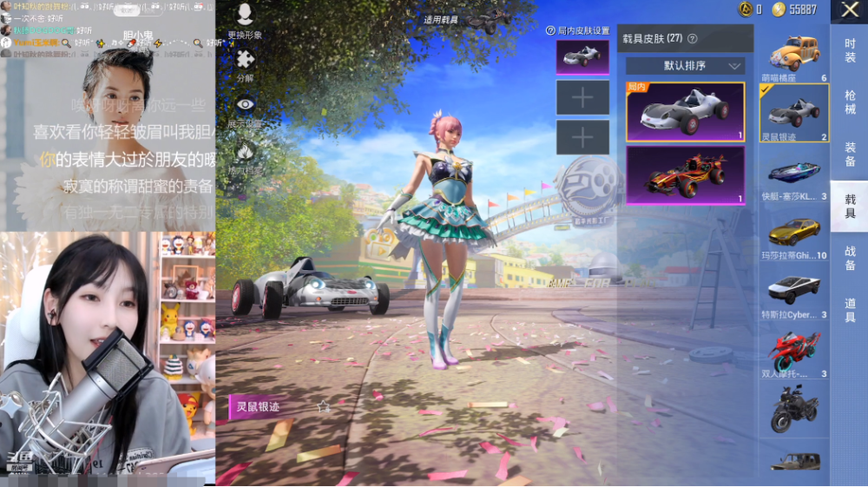This screenshot has width=868, height=487.
Task: Click the 适用载具 label
Action: pos(441,19)
